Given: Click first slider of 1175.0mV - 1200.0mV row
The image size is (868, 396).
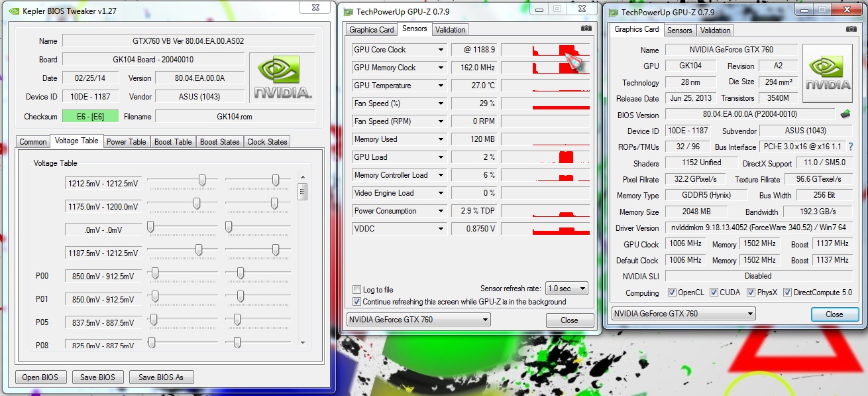Looking at the screenshot, I should (197, 204).
